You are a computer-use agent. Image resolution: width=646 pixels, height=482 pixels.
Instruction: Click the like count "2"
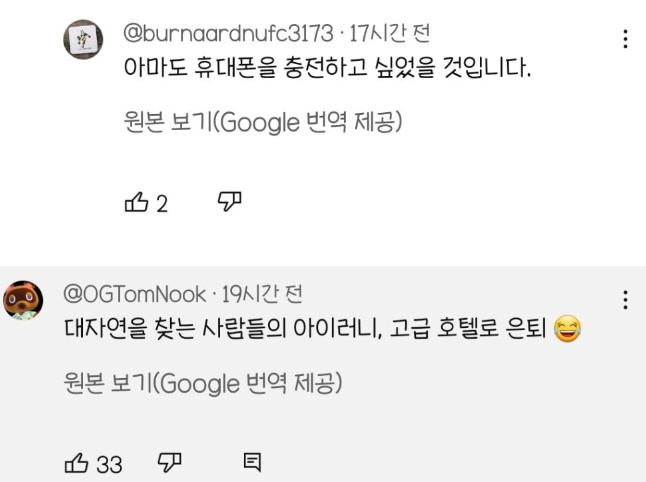(x=162, y=205)
